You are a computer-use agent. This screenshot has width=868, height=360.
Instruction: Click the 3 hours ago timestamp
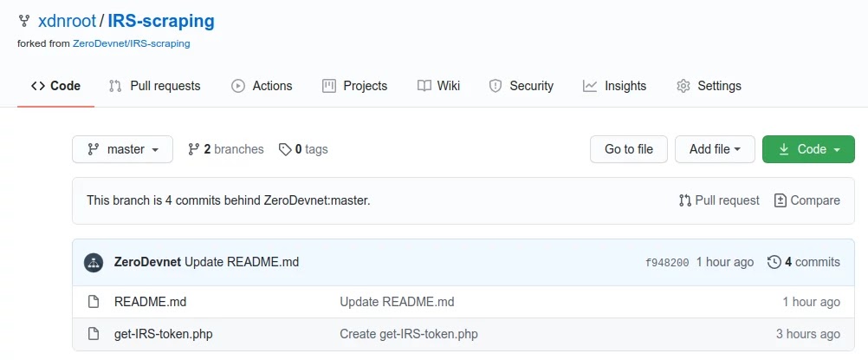[808, 334]
